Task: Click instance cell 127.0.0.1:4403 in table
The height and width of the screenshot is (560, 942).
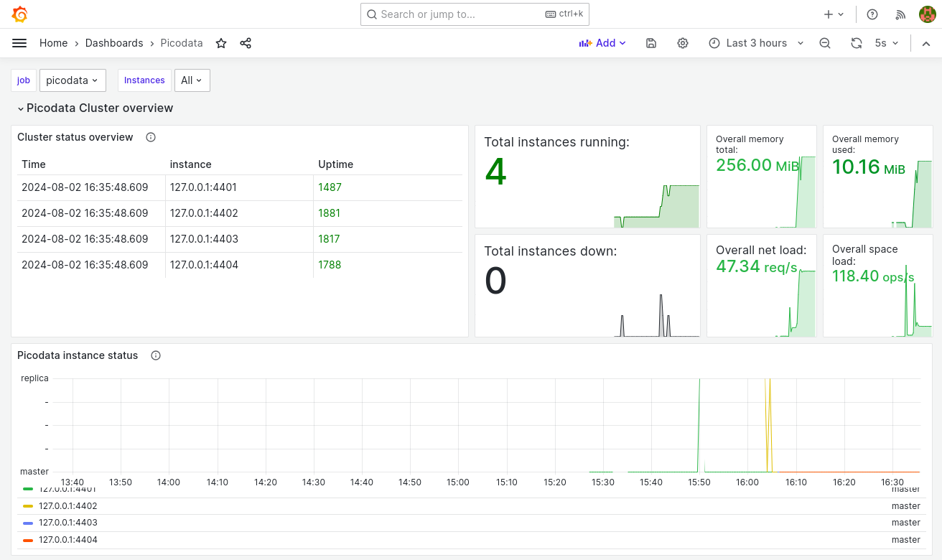Action: coord(204,239)
